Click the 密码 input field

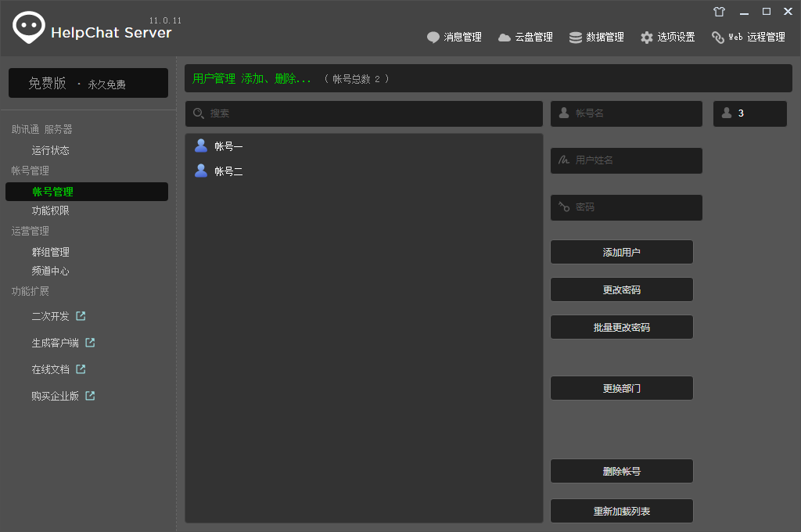(x=626, y=207)
